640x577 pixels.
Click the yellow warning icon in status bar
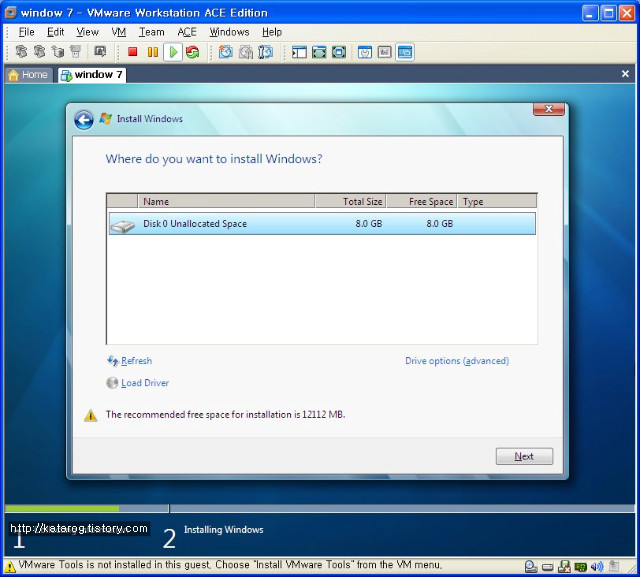[10, 566]
